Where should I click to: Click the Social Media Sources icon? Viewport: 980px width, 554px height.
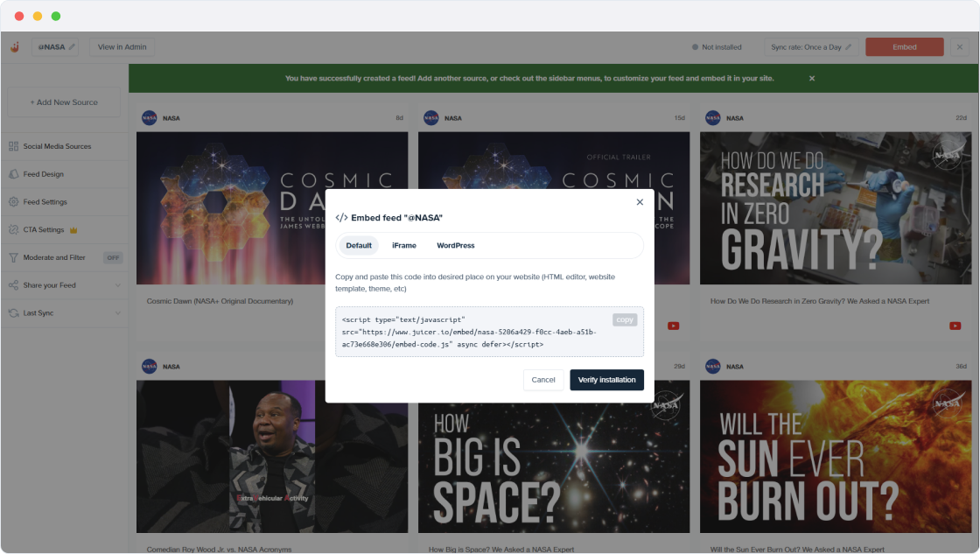point(14,146)
